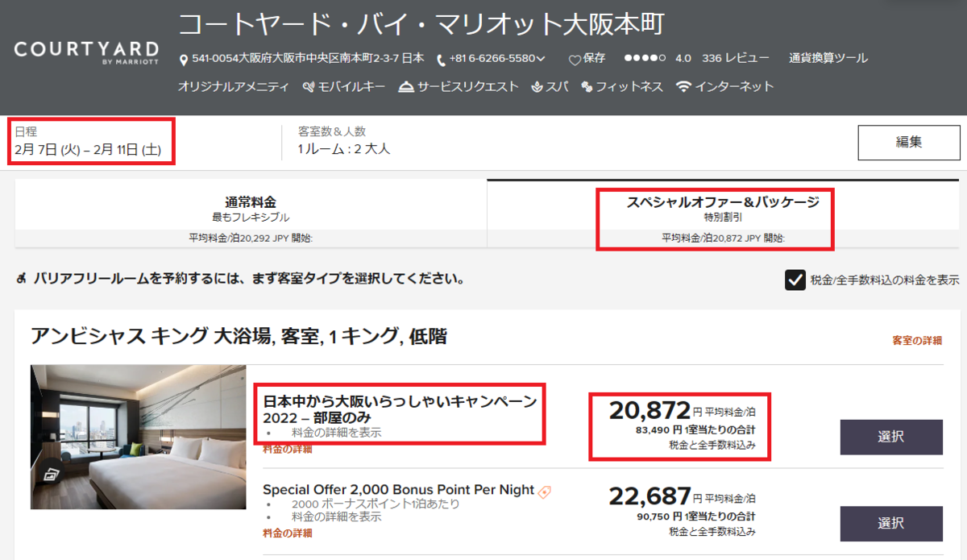Click the 日本中から大阪いらっしゃいキャンペーン rate title
Viewport: 967px width, 560px height.
click(x=400, y=409)
